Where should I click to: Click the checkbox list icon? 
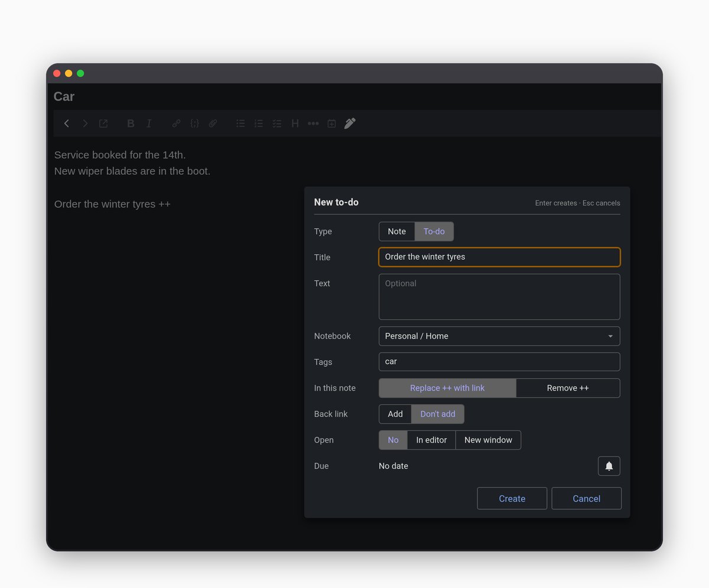point(277,124)
